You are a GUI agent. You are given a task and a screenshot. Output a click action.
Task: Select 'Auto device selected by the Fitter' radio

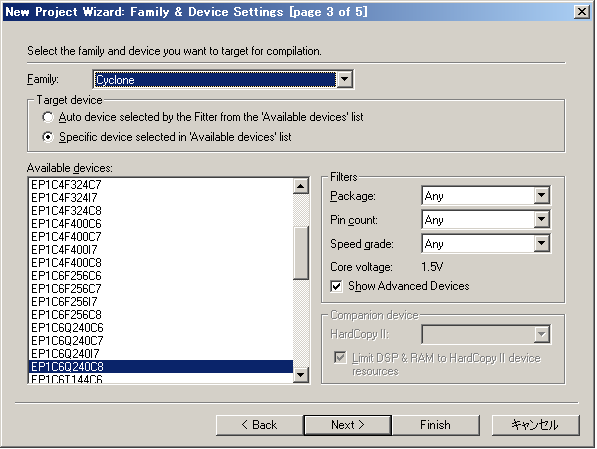(48, 117)
